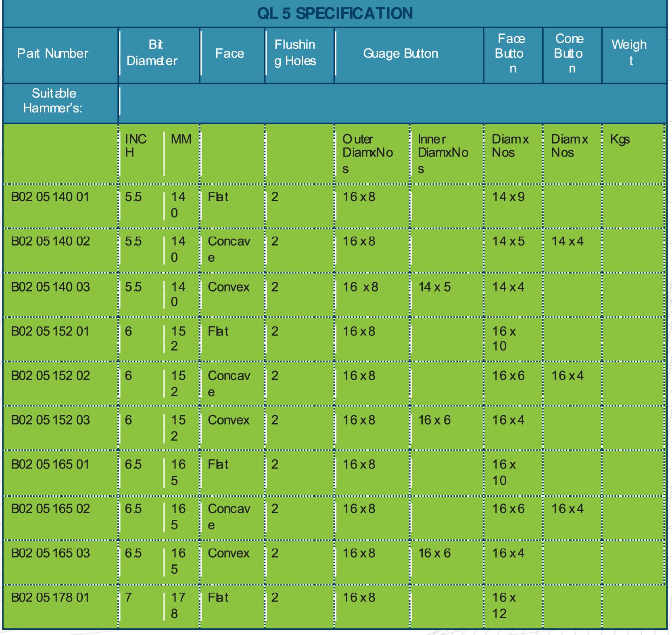Click Concave face in B02 05 165 02 row

coord(229,516)
